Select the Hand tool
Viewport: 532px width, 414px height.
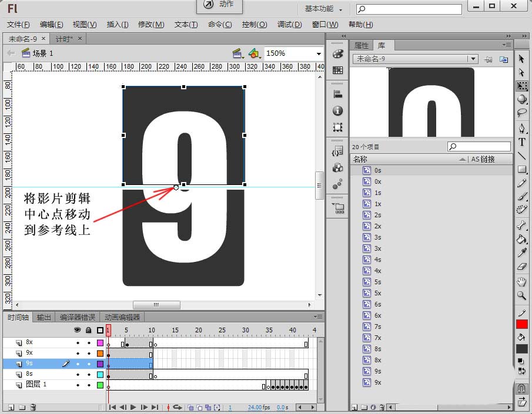[x=522, y=281]
